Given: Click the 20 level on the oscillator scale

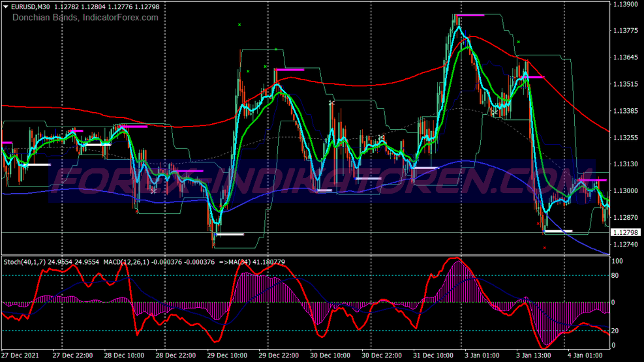Looking at the screenshot, I should point(615,331).
